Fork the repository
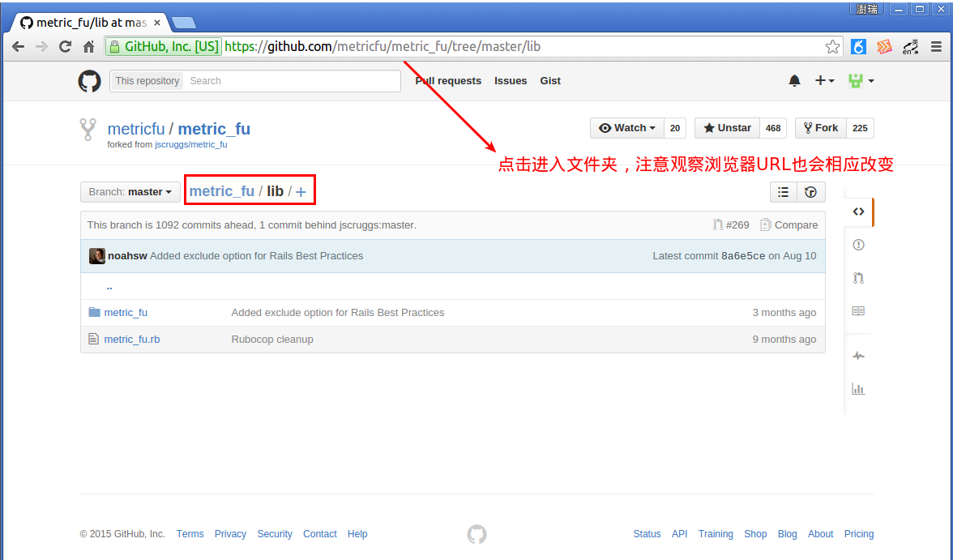 819,127
